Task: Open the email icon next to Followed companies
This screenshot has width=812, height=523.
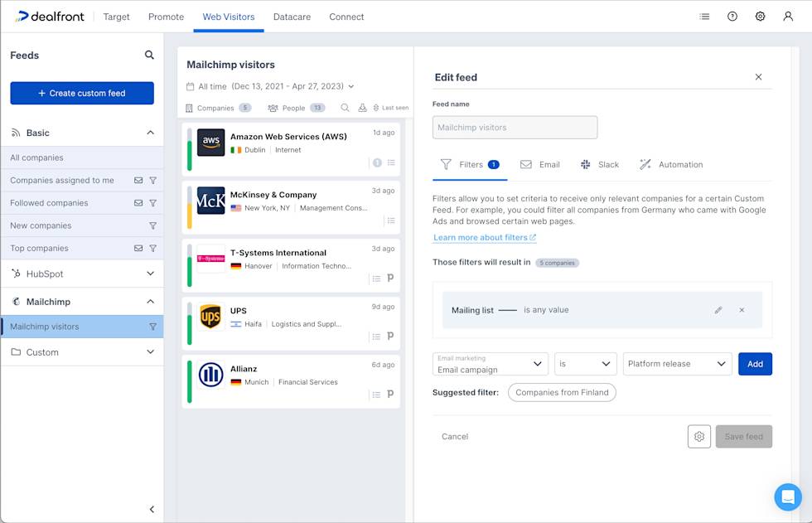Action: [x=136, y=202]
